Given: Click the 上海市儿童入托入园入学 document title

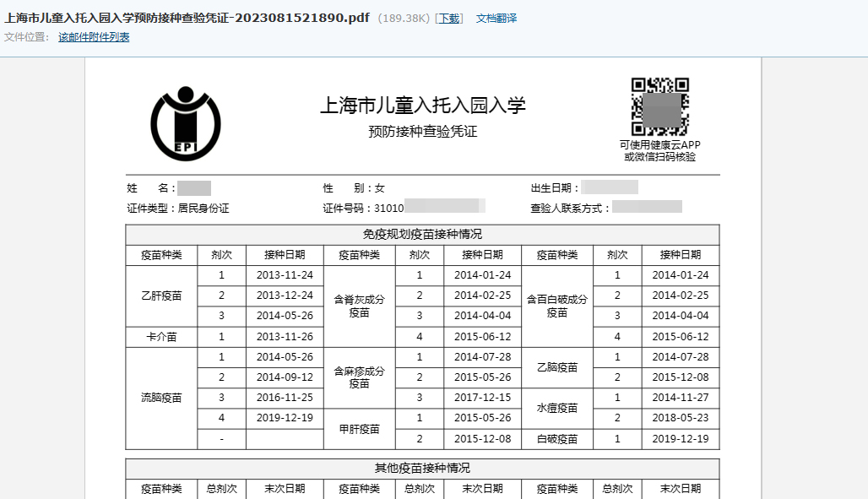Looking at the screenshot, I should [x=422, y=106].
